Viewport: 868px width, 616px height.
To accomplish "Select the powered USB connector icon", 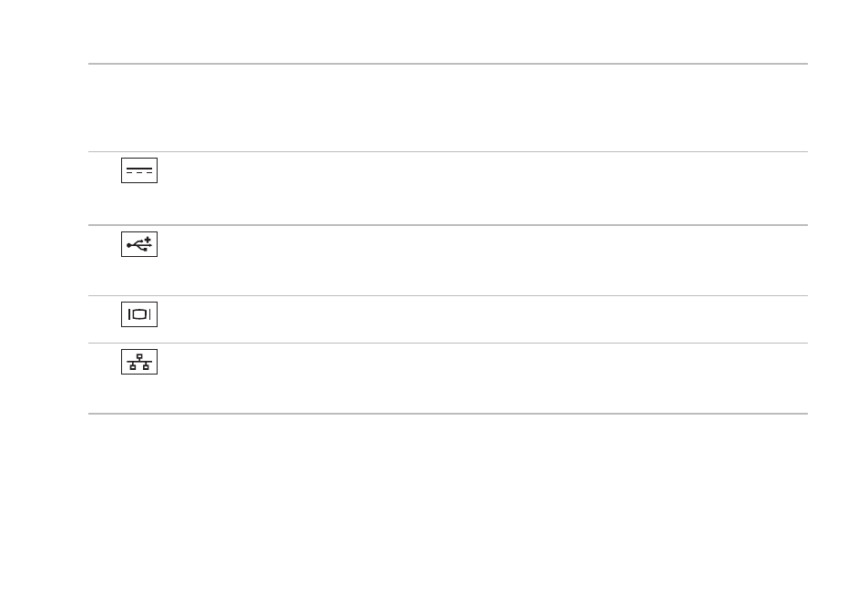I will [139, 244].
